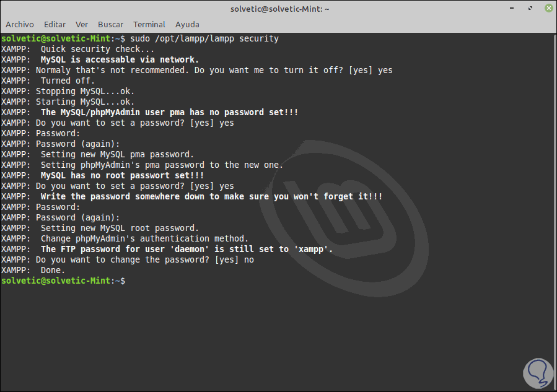Image resolution: width=557 pixels, height=392 pixels.
Task: Click 'Write the password somewhere down' line
Action: pyautogui.click(x=192, y=197)
